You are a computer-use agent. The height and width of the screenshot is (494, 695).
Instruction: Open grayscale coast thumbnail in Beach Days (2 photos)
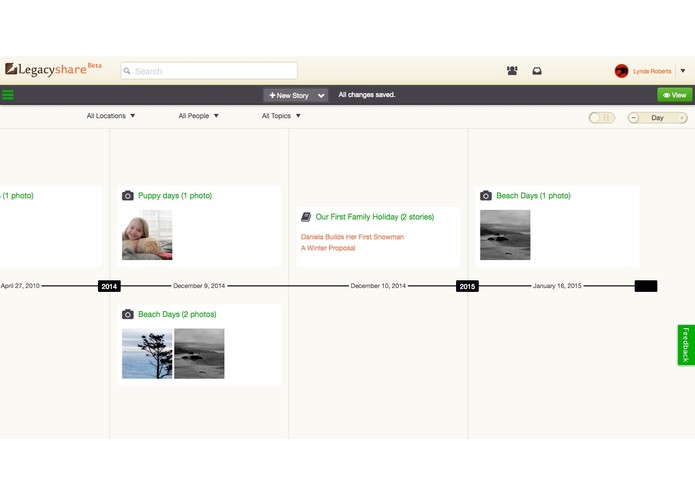[x=199, y=354]
